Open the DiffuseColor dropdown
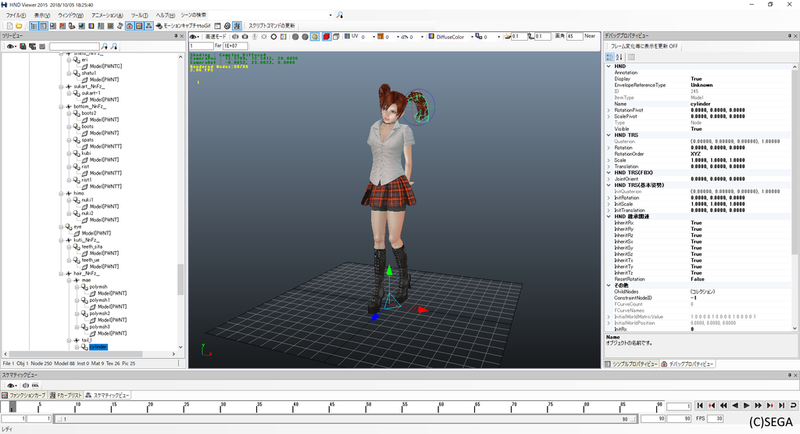800x434 pixels. tap(472, 37)
